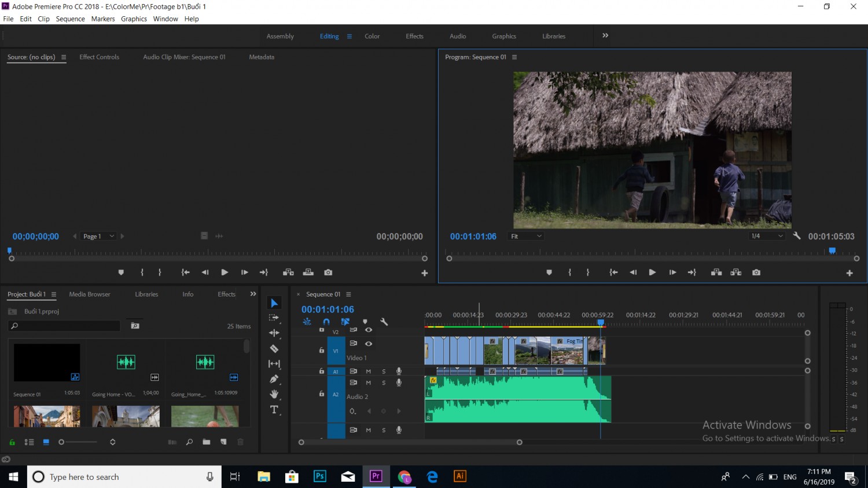Select the Sequence 01 thumbnail in Project
Screen dimensions: 868x488
(x=47, y=363)
